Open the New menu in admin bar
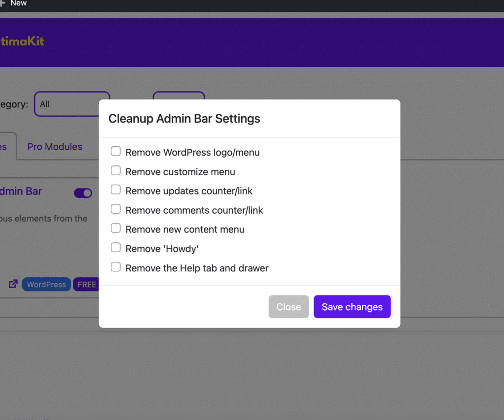The image size is (504, 420). coord(18,3)
